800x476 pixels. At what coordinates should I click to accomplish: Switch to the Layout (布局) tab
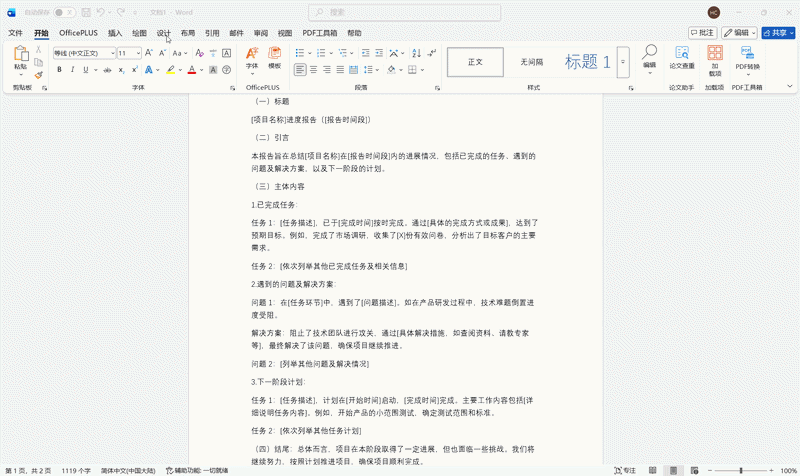188,33
